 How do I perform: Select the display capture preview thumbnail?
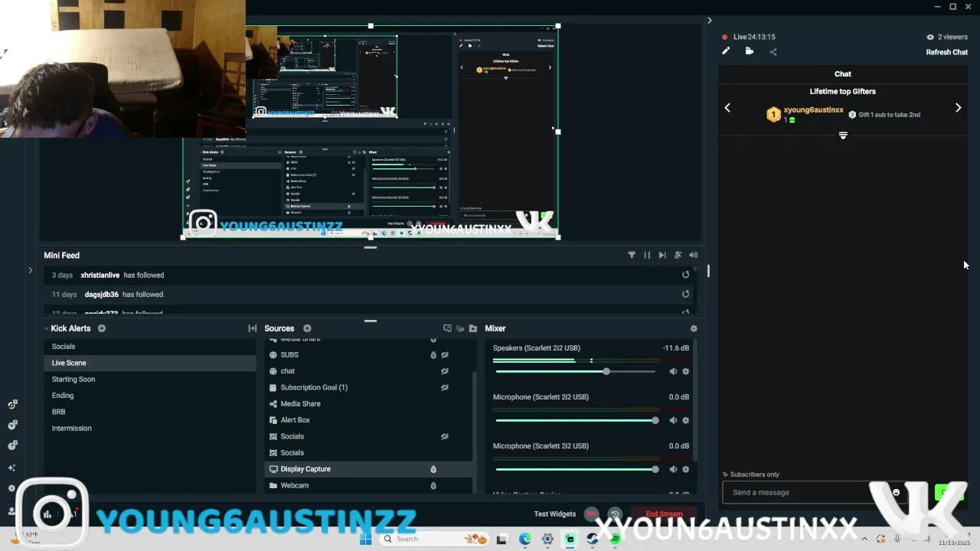(x=371, y=132)
